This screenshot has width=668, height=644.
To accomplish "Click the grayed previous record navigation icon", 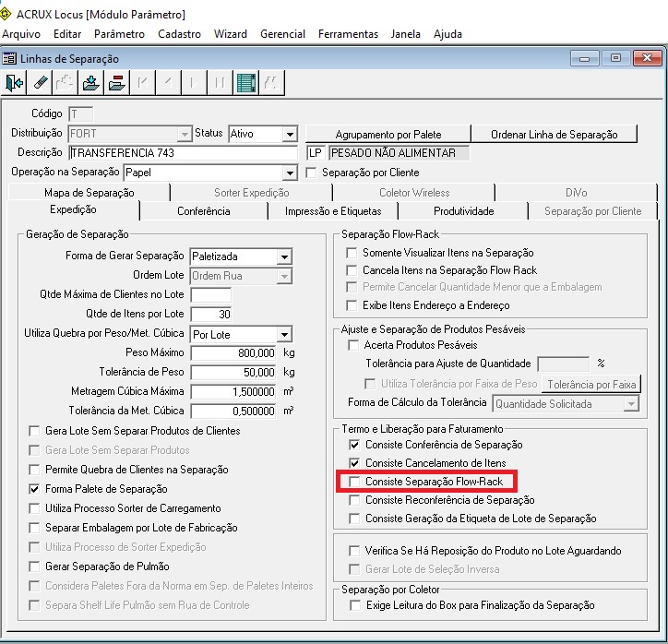I will pos(168,83).
